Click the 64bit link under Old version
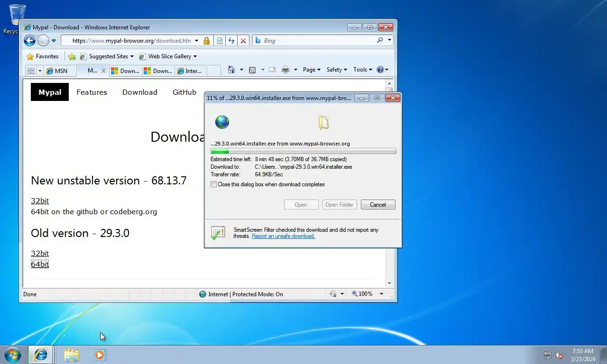The width and height of the screenshot is (607, 364). point(40,264)
